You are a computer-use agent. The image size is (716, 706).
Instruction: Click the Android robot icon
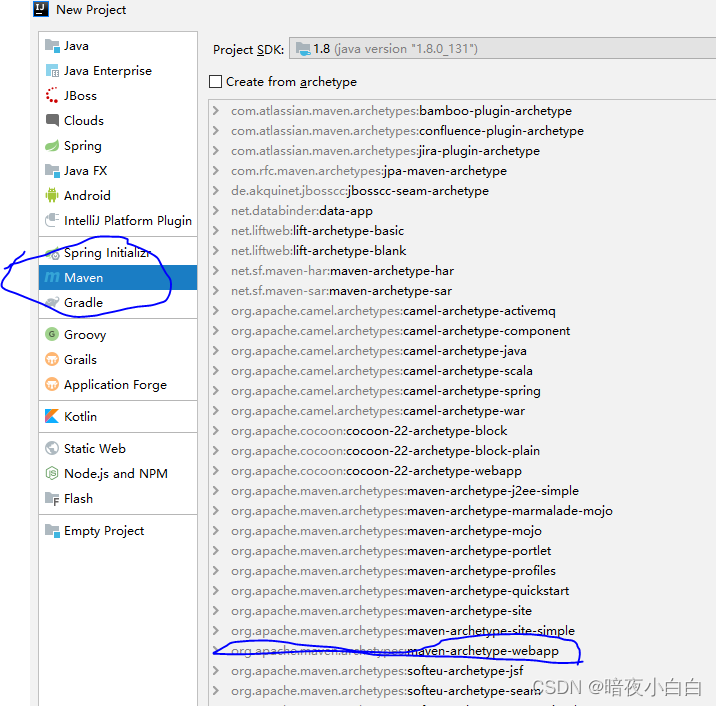52,195
